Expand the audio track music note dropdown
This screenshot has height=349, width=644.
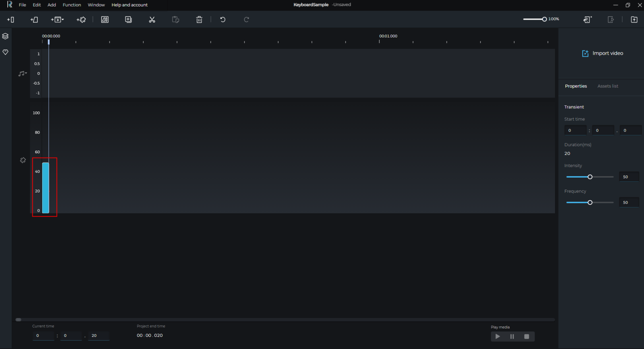point(23,74)
